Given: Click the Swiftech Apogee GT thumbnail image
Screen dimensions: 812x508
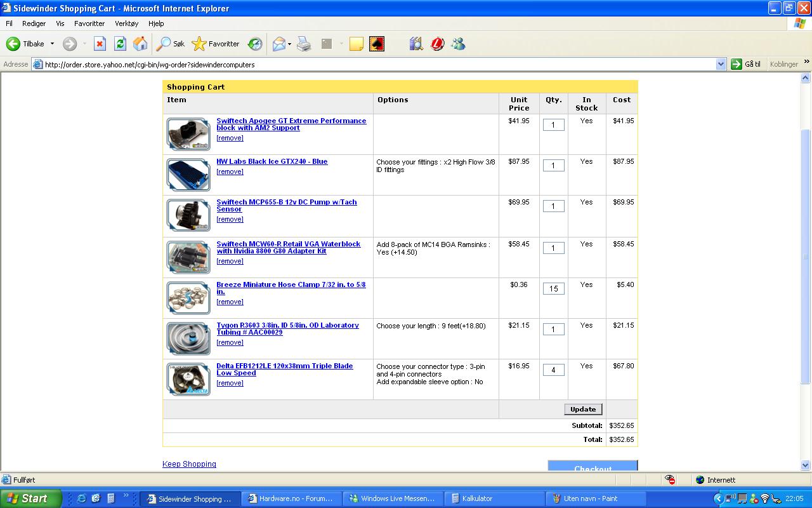Looking at the screenshot, I should (x=188, y=134).
